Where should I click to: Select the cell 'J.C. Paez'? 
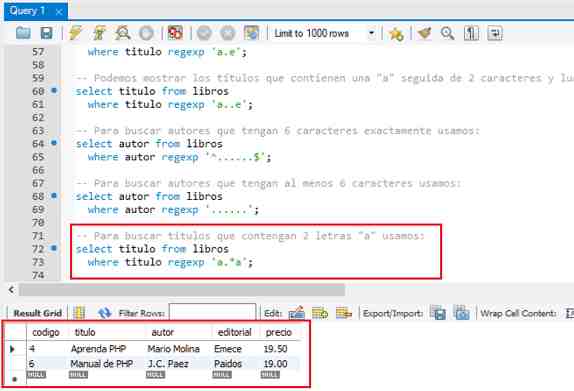point(168,364)
